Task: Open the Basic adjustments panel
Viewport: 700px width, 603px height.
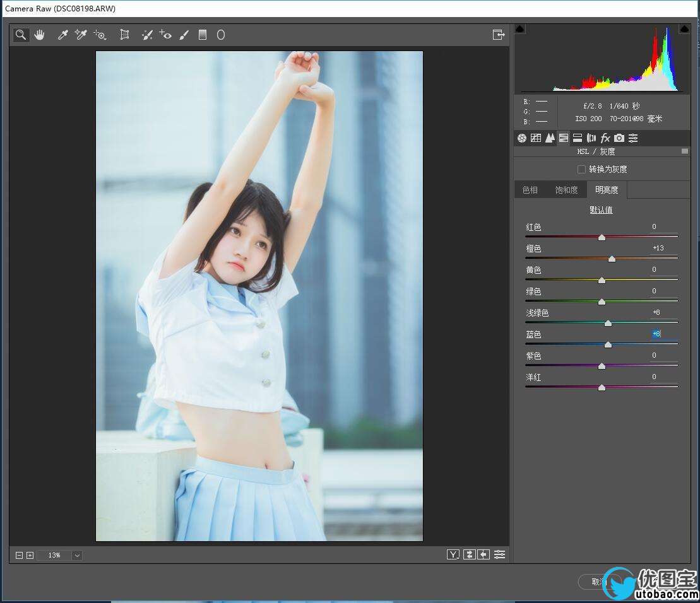Action: [x=522, y=138]
